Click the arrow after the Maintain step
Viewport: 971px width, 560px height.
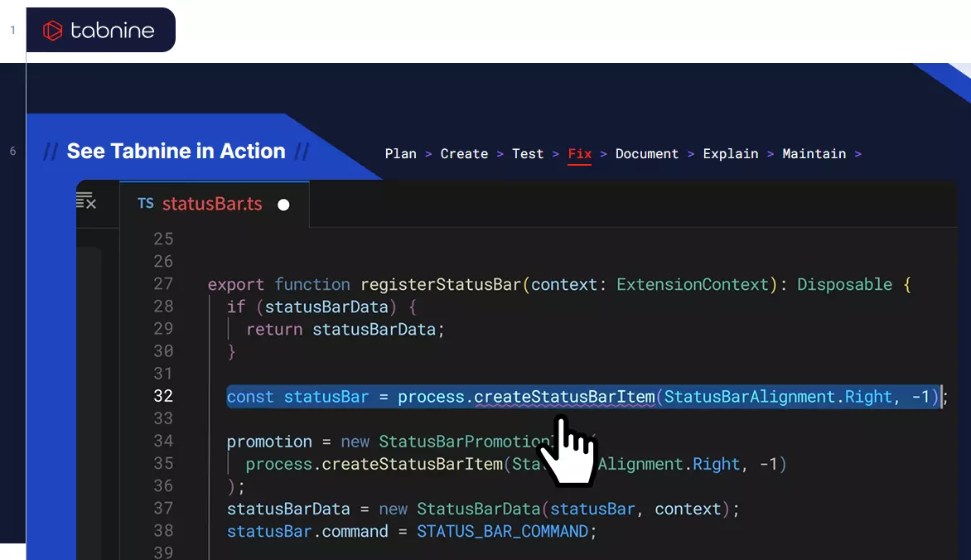pos(857,154)
